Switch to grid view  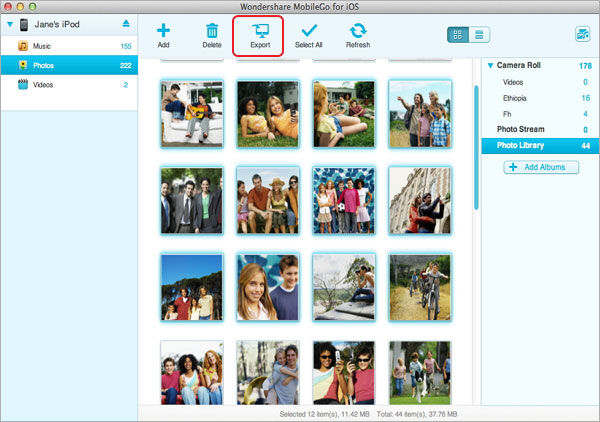click(458, 35)
